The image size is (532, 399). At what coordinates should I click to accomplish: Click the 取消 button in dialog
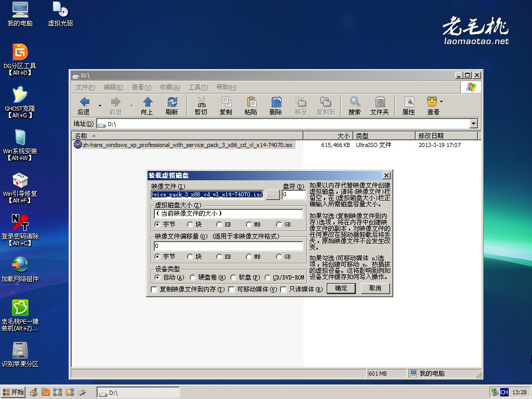point(375,288)
